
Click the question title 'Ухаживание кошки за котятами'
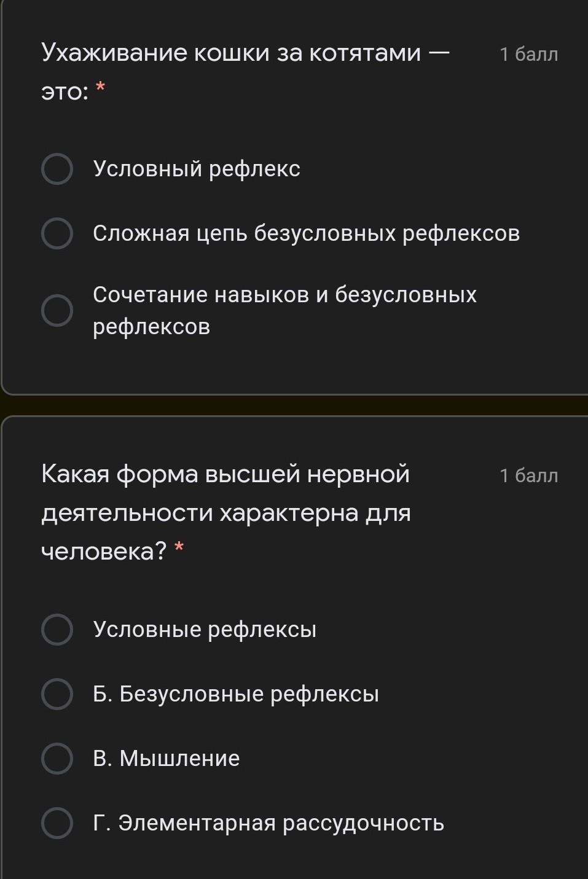[x=245, y=54]
